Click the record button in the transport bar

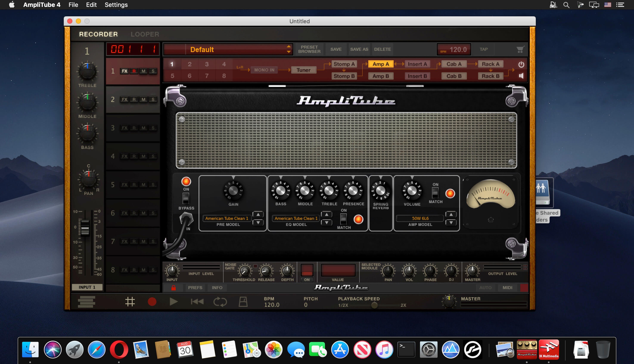pos(152,302)
